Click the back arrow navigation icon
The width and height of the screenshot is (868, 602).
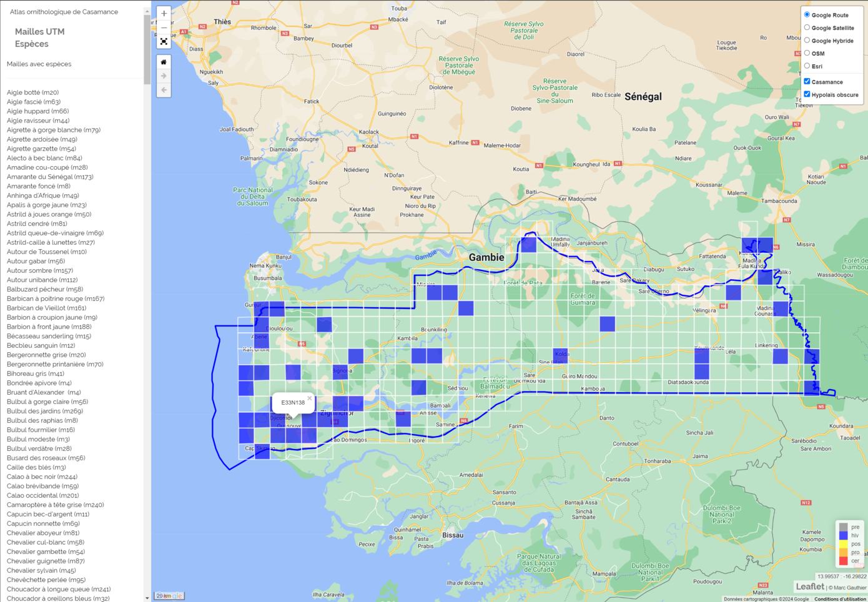tap(164, 90)
